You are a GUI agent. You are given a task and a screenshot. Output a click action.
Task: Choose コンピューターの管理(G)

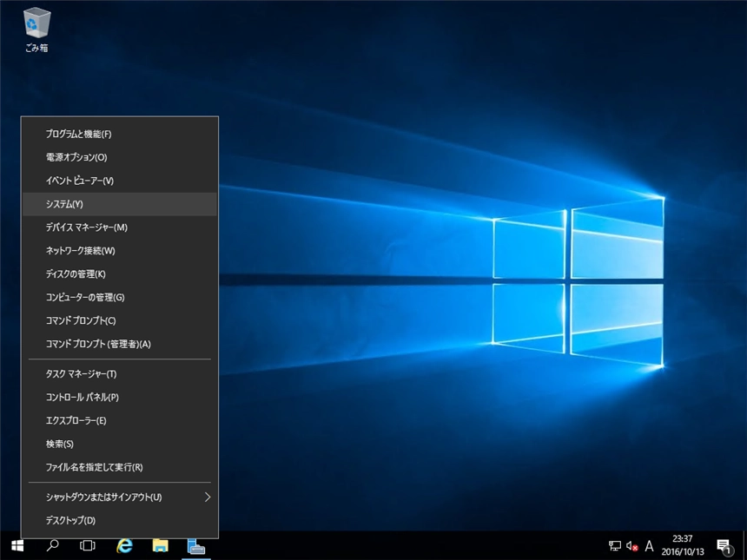tap(120, 297)
